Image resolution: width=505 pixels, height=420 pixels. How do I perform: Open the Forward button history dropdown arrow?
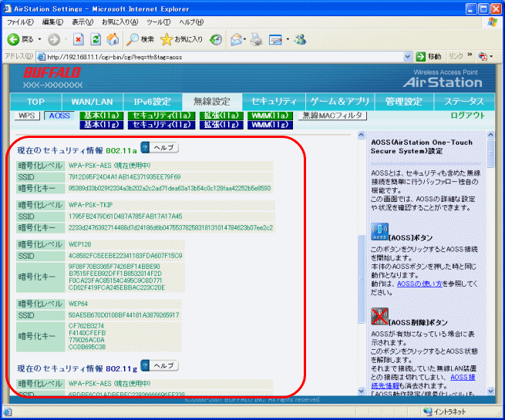[x=66, y=39]
